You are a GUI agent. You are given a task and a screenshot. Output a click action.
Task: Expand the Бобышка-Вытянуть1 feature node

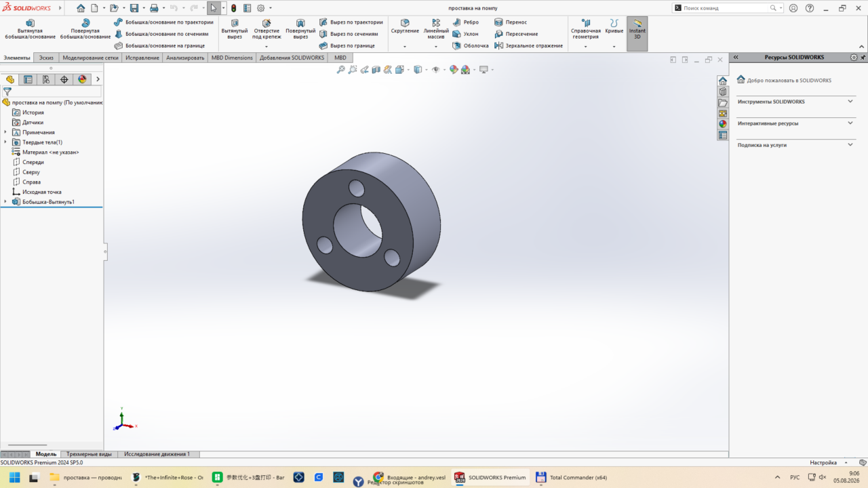[x=5, y=202]
